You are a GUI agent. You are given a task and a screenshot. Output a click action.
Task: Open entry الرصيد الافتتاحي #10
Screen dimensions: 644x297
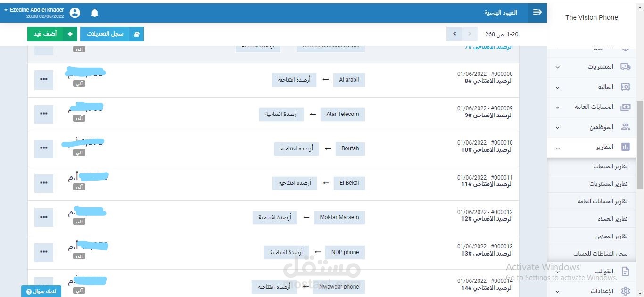[x=487, y=150]
